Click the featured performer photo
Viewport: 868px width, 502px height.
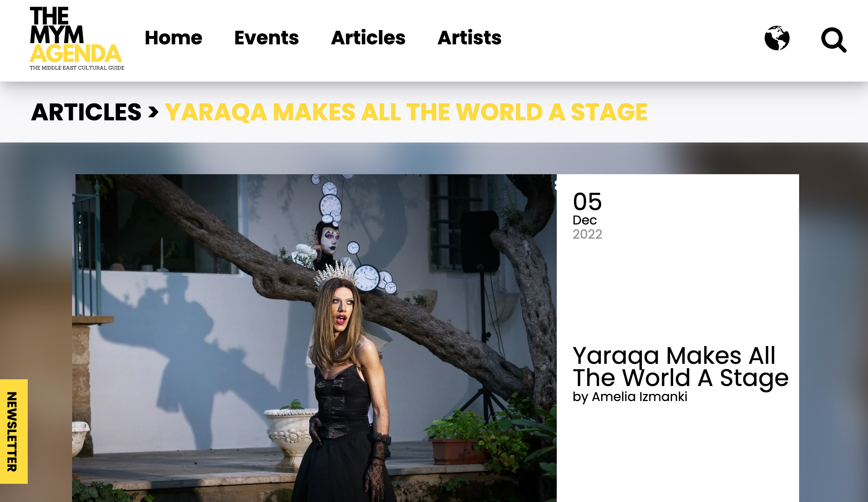pos(314,338)
